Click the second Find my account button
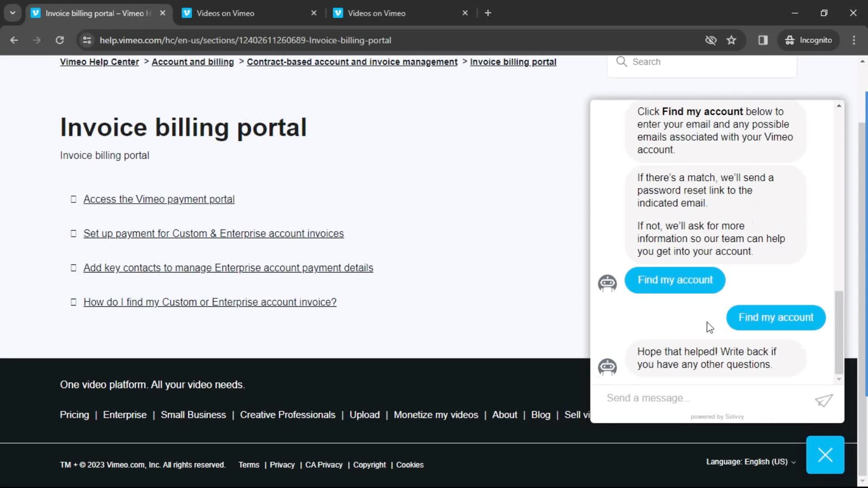Viewport: 868px width, 488px height. pos(776,317)
